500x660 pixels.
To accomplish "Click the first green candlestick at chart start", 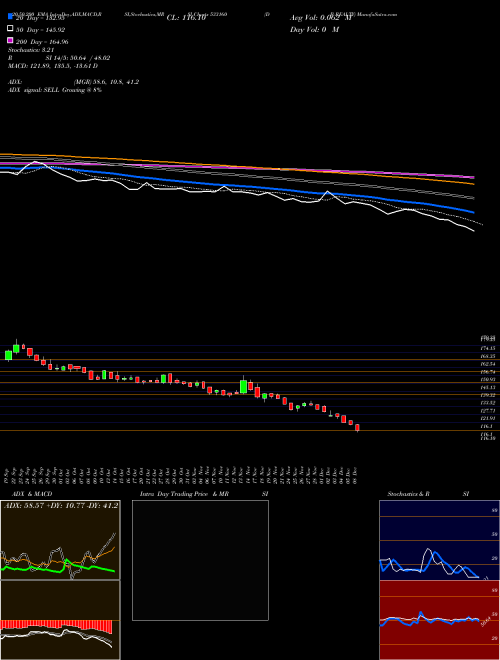I will (8, 355).
